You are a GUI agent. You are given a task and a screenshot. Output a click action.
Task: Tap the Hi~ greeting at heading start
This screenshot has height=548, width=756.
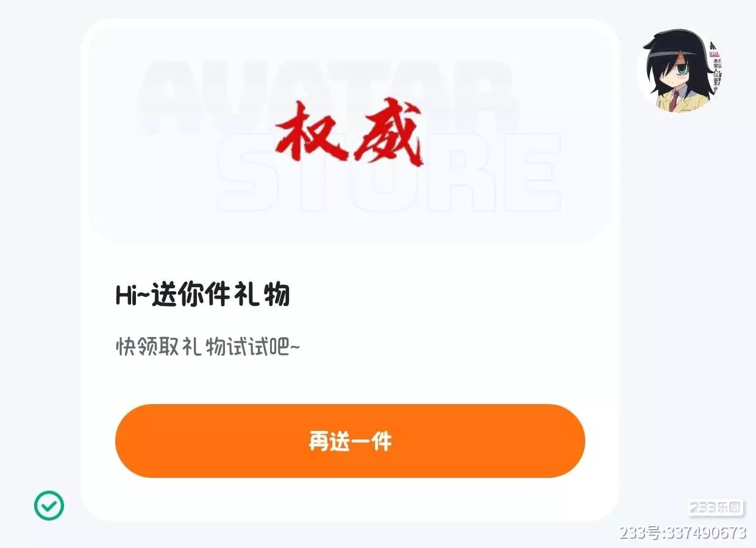(x=132, y=296)
